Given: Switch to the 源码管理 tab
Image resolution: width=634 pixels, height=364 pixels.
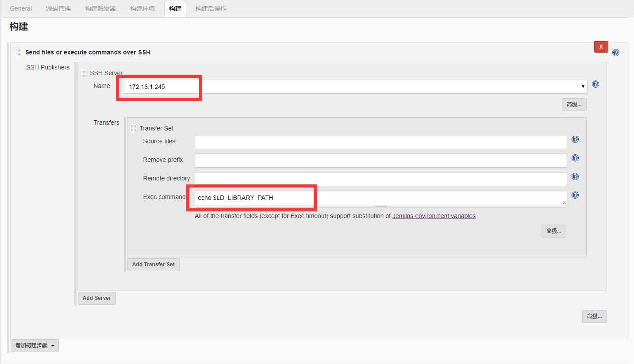Looking at the screenshot, I should pos(58,8).
